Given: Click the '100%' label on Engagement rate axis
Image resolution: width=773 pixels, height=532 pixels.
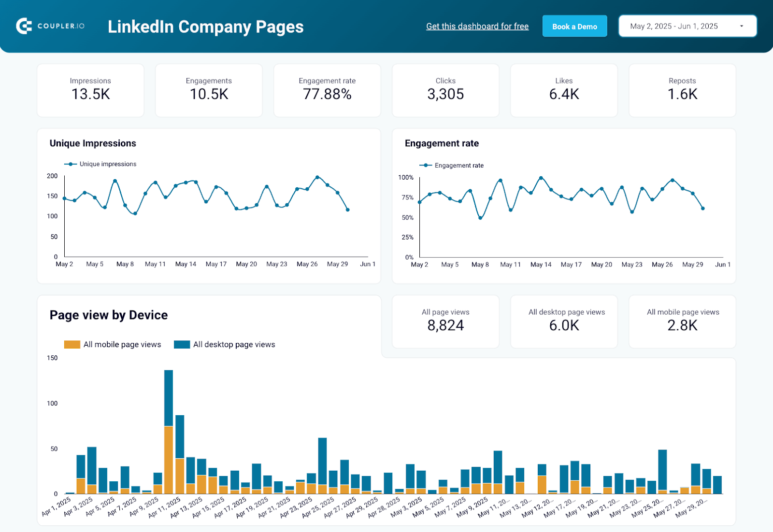Looking at the screenshot, I should 406,178.
